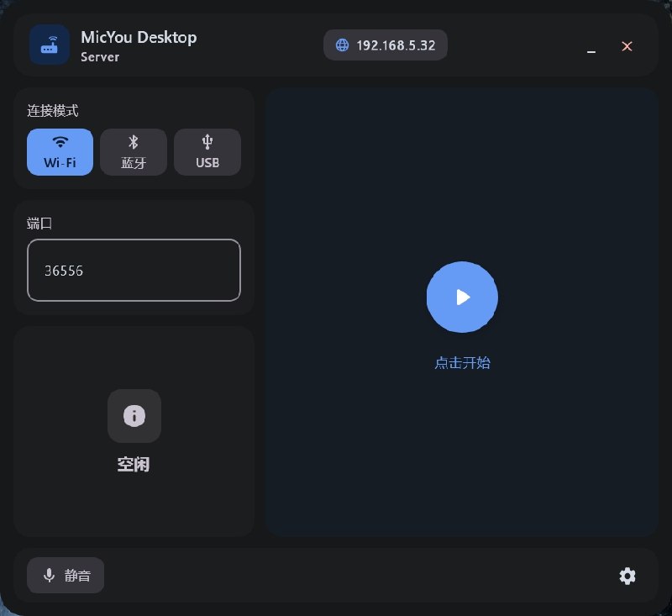Click the 点击开始 start label
The height and width of the screenshot is (616, 672).
click(x=461, y=362)
